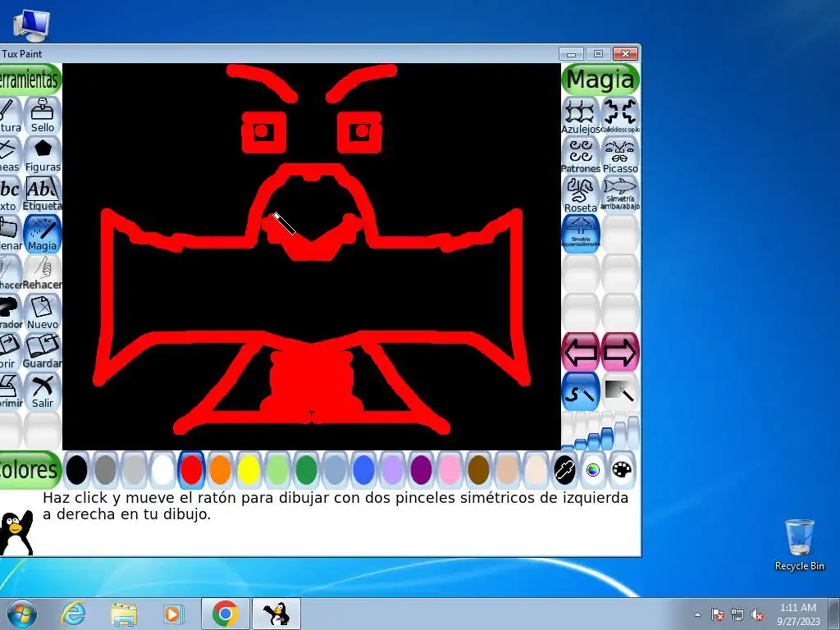840x630 pixels.
Task: Pick the dark green color swatch
Action: tap(307, 470)
